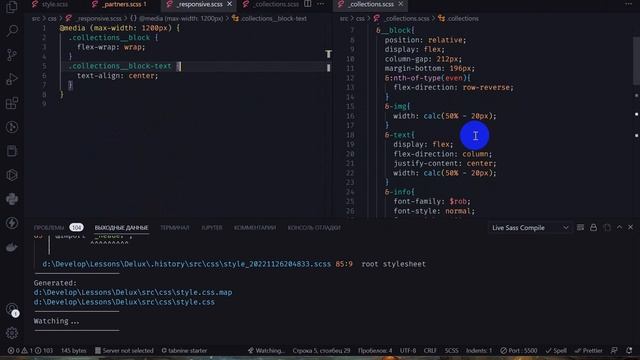Open the Source Control view
The image size is (640, 360).
[x=12, y=55]
